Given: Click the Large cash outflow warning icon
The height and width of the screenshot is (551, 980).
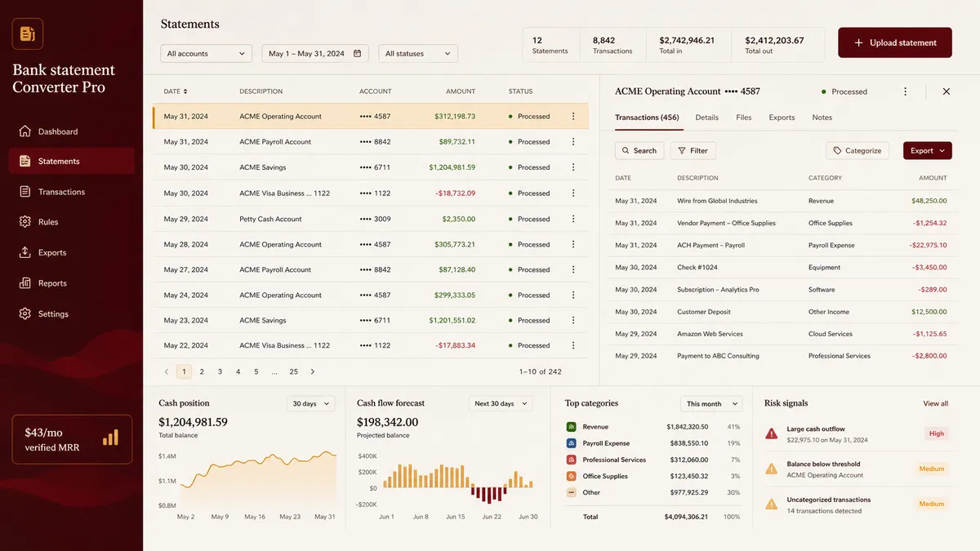Looking at the screenshot, I should point(771,433).
